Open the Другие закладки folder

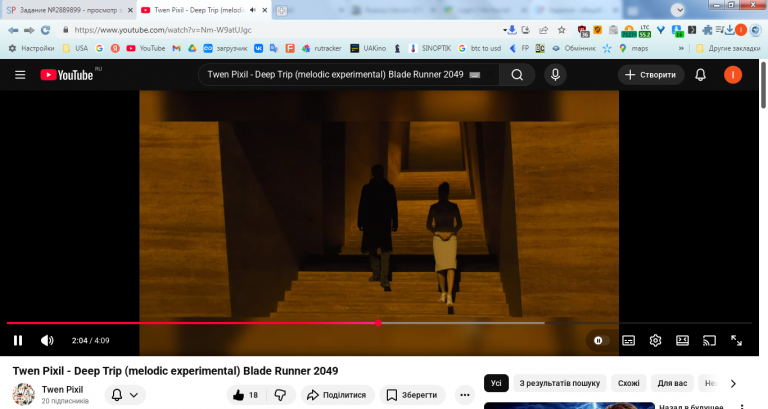[x=728, y=48]
